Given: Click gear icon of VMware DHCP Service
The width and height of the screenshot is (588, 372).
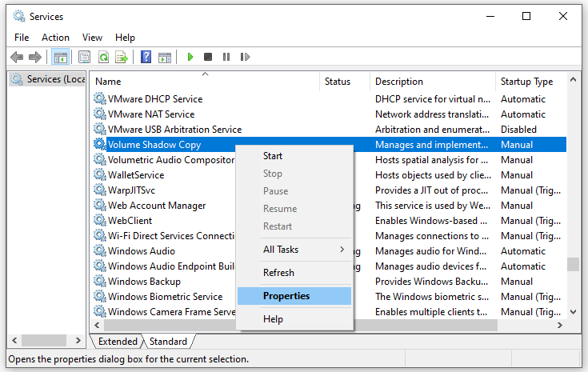Looking at the screenshot, I should click(x=100, y=98).
